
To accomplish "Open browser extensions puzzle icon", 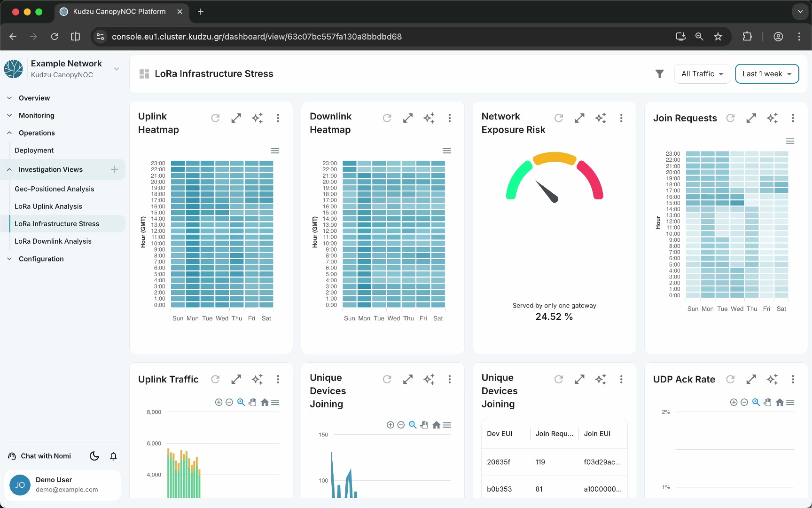I will tap(747, 37).
